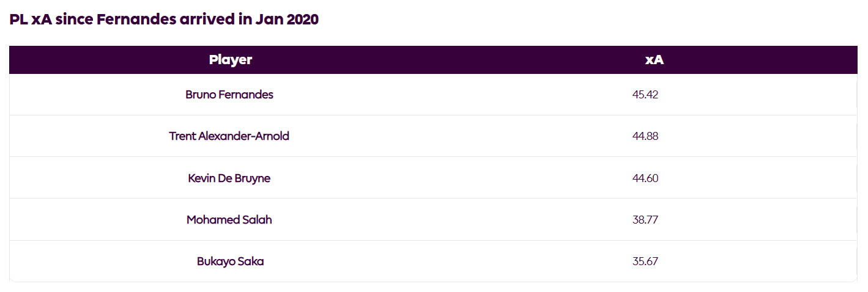Select Bruno Fernandes in the table
This screenshot has width=868, height=292.
[229, 95]
